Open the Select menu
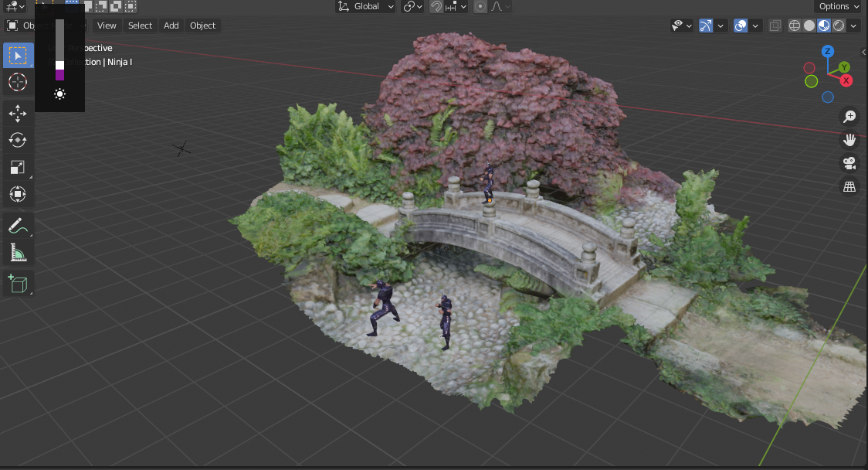 (x=140, y=26)
